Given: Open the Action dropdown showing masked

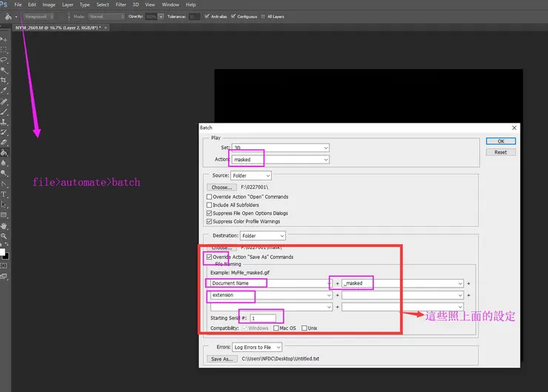Looking at the screenshot, I should 280,159.
